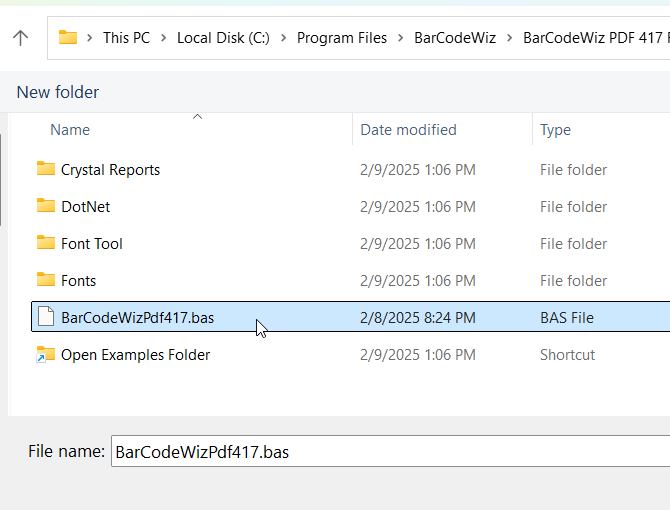Select DotNet folder name

pyautogui.click(x=85, y=207)
